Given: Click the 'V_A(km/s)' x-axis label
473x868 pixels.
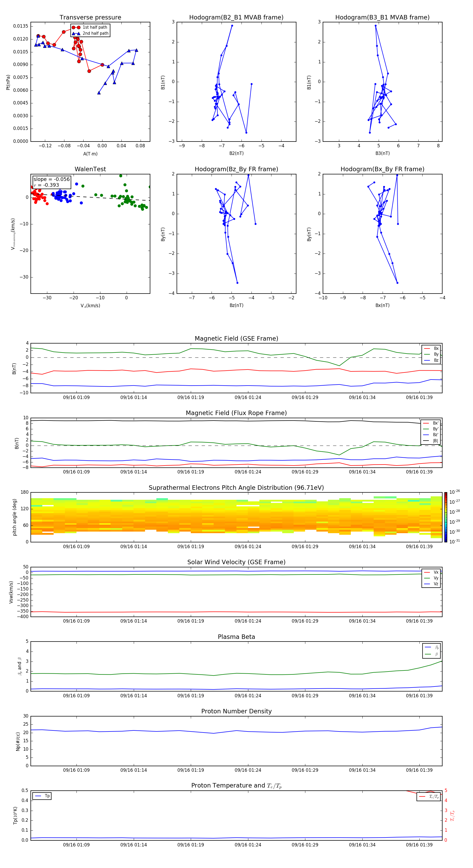Looking at the screenshot, I should click(x=90, y=306).
